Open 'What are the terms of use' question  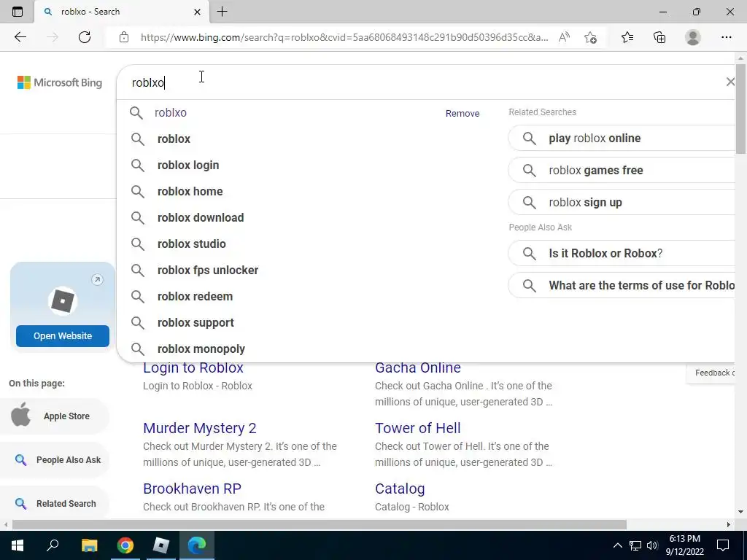[x=622, y=285]
